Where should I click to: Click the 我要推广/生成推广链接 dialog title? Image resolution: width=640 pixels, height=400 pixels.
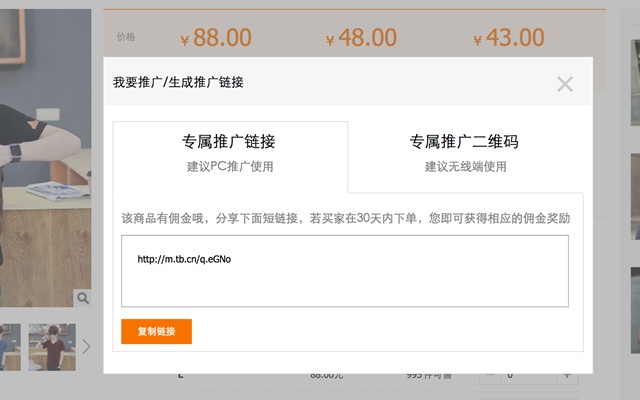click(x=178, y=82)
